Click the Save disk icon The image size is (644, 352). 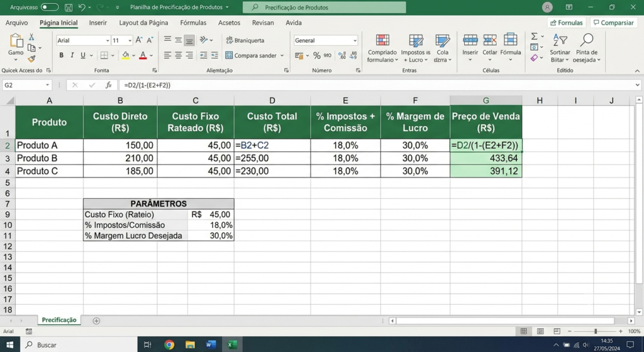tap(69, 7)
